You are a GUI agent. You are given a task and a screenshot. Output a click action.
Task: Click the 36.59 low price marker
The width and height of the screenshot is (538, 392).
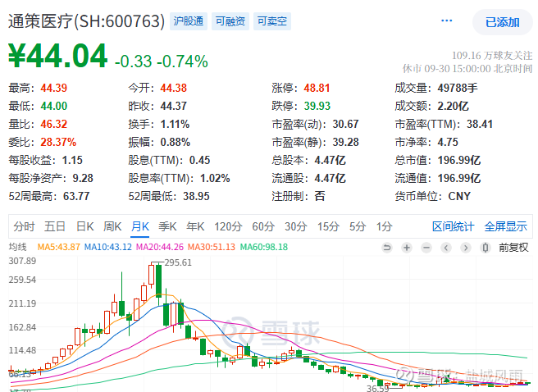378,388
